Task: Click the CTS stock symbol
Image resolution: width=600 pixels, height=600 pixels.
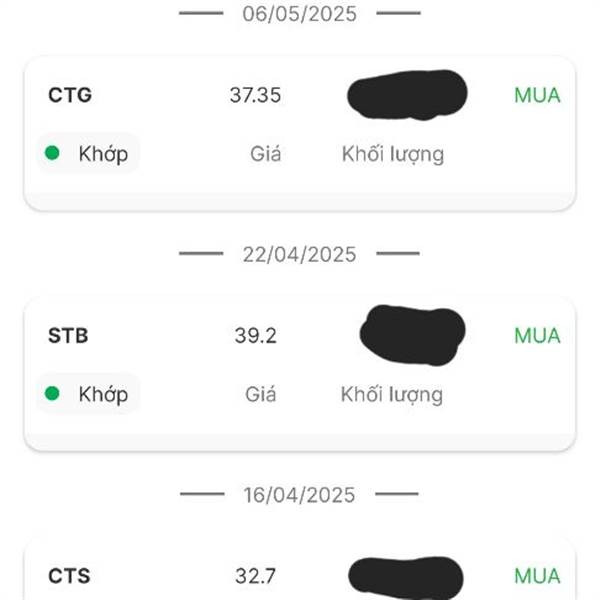Action: (x=69, y=576)
